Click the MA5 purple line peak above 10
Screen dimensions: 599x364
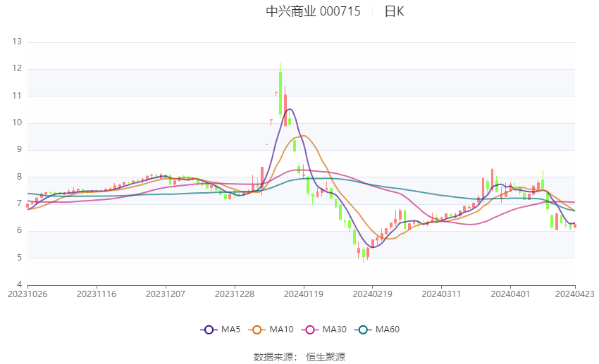pyautogui.click(x=290, y=109)
